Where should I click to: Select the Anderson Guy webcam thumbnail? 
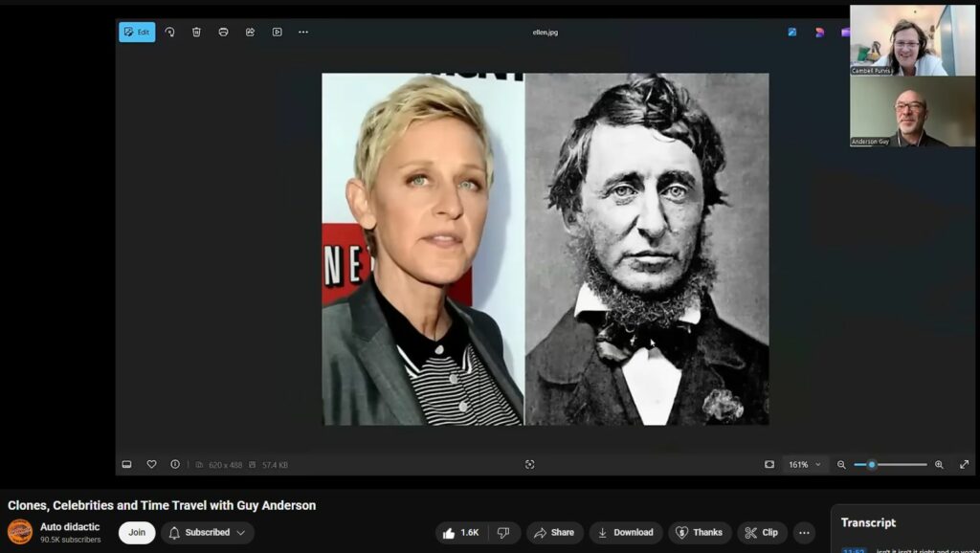pyautogui.click(x=912, y=112)
